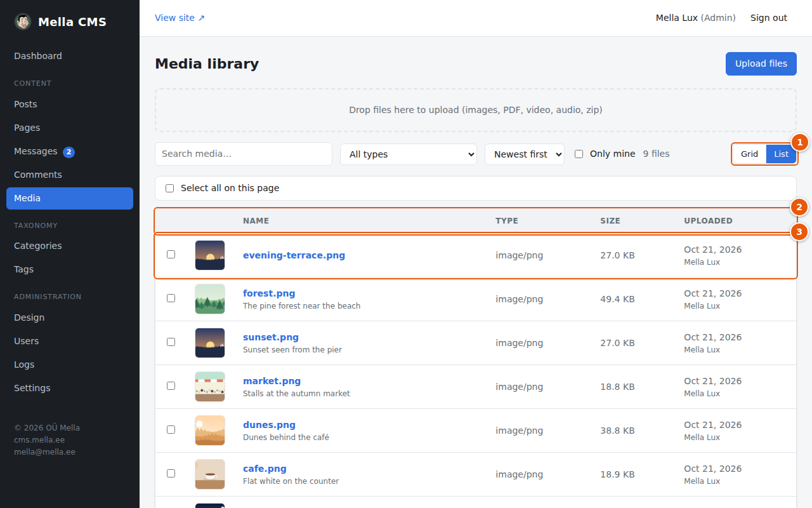Click the NAME column header
This screenshot has width=812, height=508.
point(256,221)
